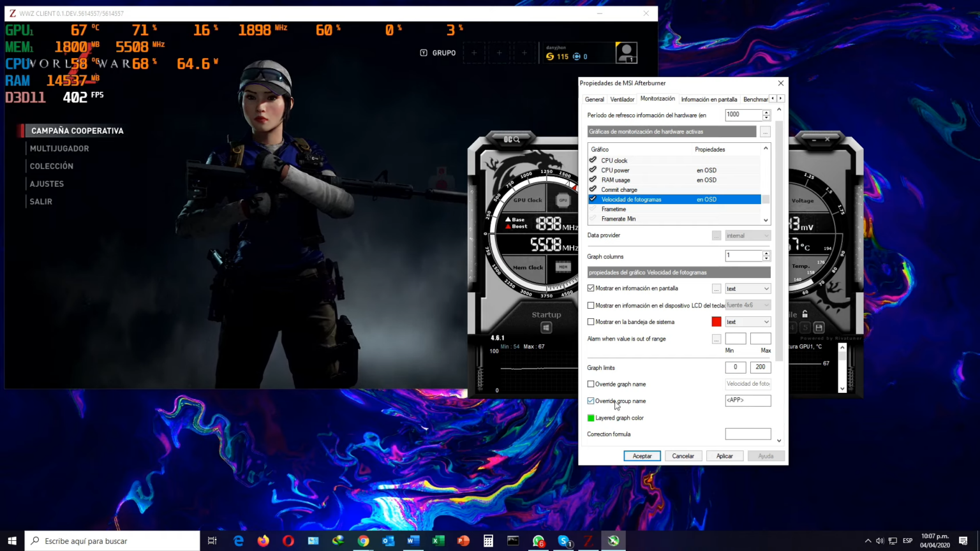Select MULTIJUGADOR in the game menu
Screen dimensions: 980x551
coord(59,148)
